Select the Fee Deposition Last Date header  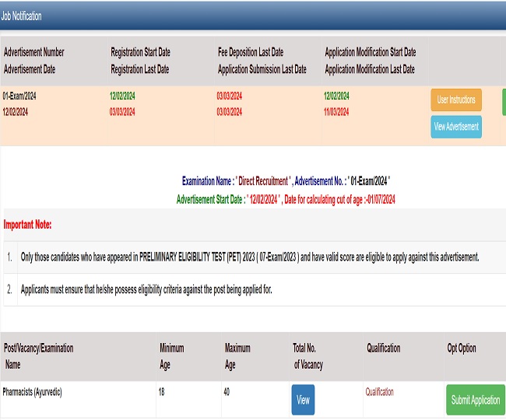[251, 52]
